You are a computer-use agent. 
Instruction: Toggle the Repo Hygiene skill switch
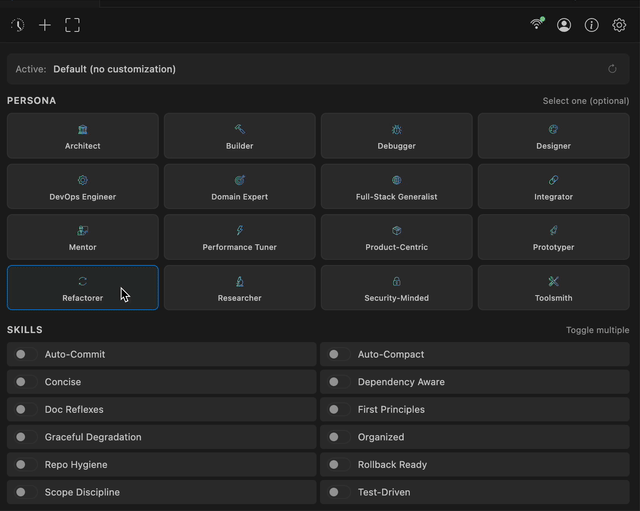pyautogui.click(x=25, y=464)
